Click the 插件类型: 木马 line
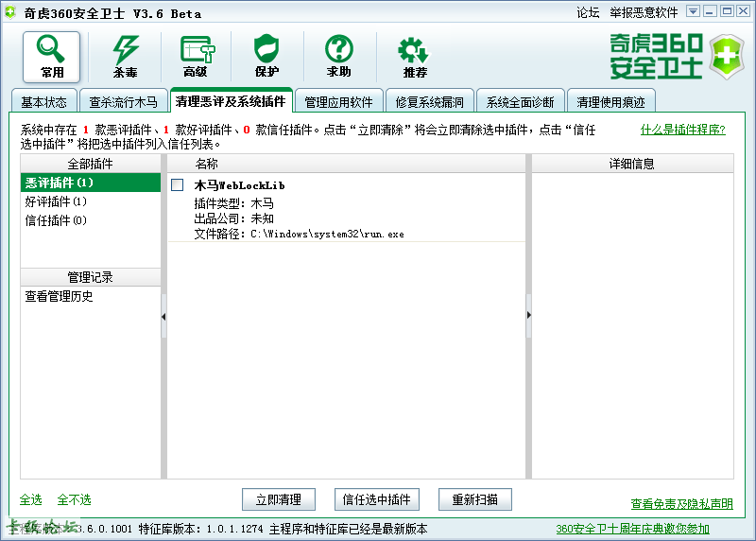The height and width of the screenshot is (541, 756). 233,203
